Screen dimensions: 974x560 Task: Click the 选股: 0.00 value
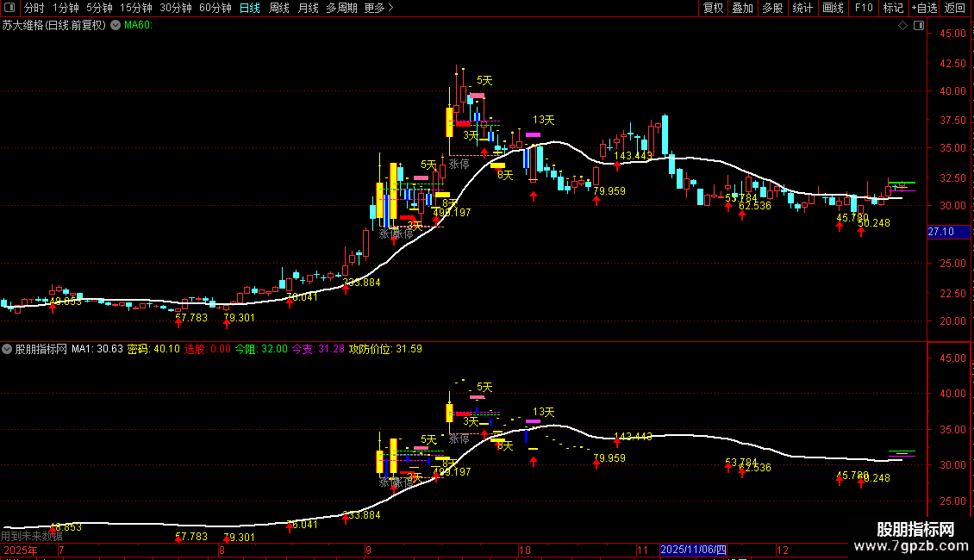208,350
